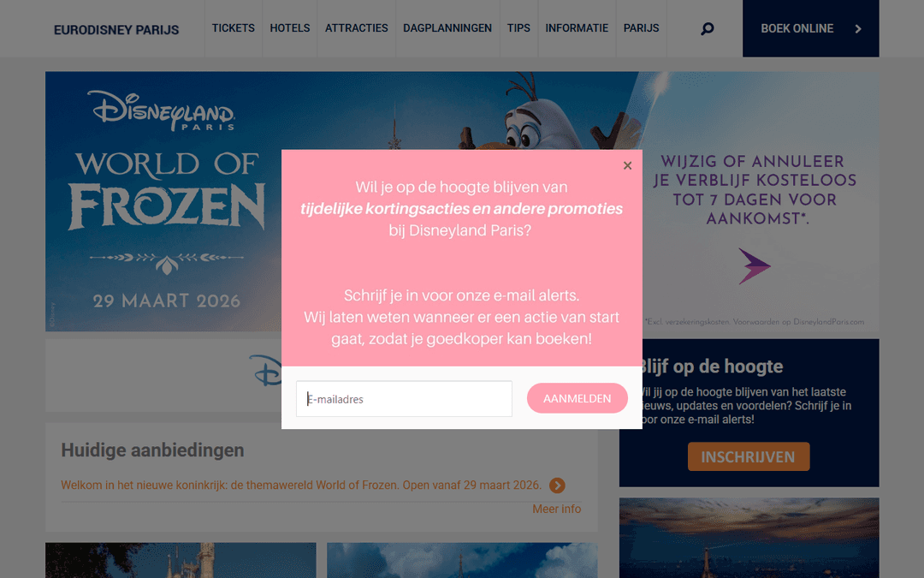Select Informatie in the navigation
This screenshot has width=924, height=578.
tap(577, 28)
